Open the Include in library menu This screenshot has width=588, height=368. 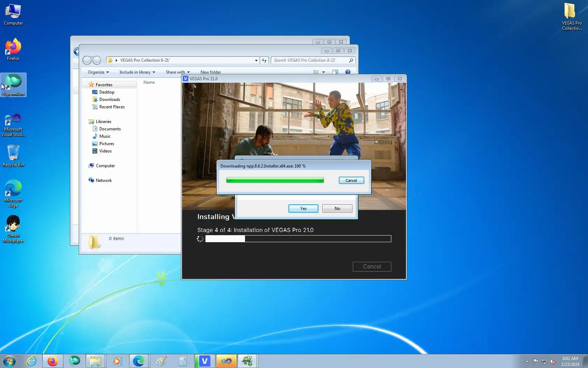point(137,72)
